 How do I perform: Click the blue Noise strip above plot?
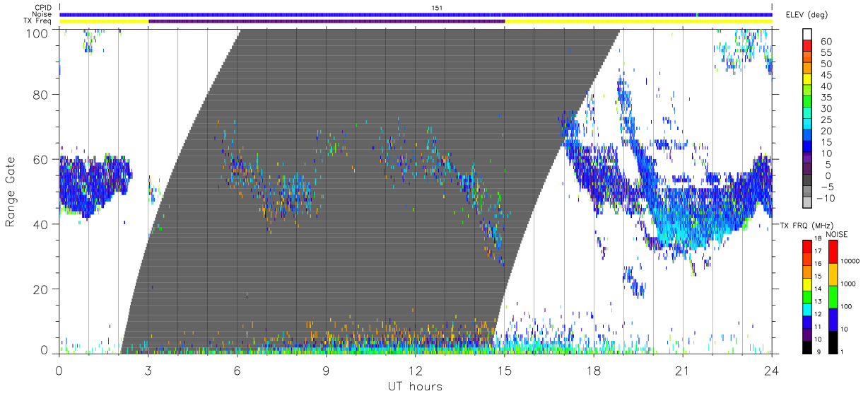click(x=416, y=14)
